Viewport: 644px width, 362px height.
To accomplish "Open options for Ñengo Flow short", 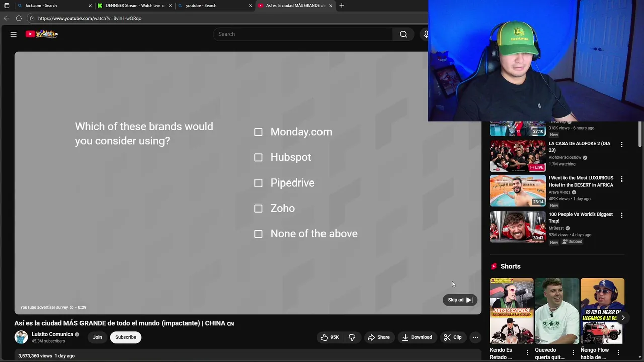I will (x=618, y=353).
